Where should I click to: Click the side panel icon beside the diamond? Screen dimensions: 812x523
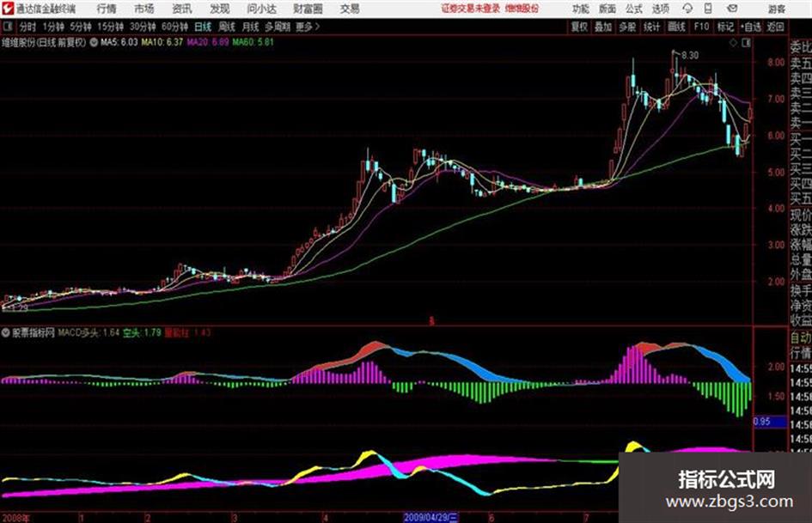[746, 43]
